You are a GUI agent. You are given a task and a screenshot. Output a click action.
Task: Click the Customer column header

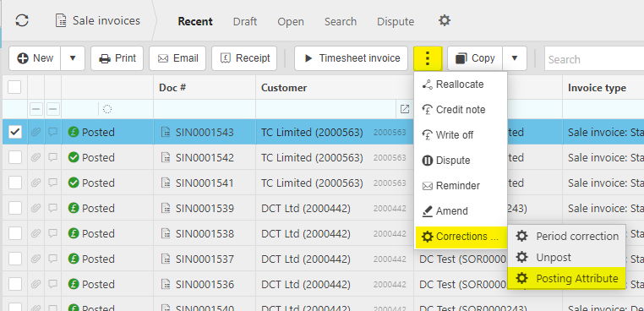click(x=335, y=88)
